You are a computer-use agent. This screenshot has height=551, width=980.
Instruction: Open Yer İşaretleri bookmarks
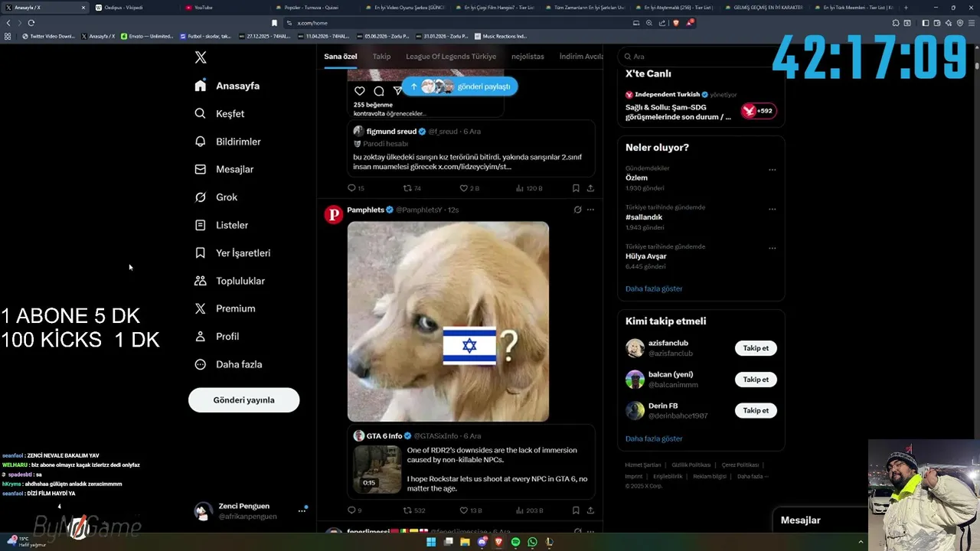point(232,253)
